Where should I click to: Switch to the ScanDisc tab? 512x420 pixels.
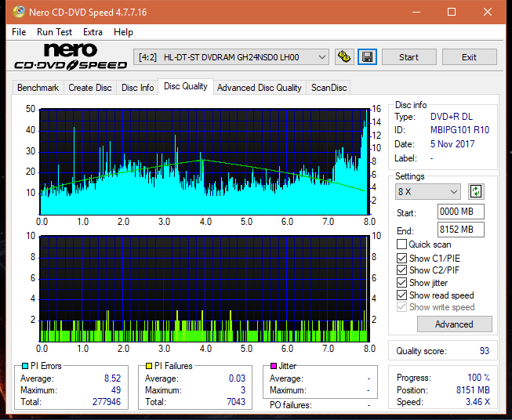(x=329, y=88)
